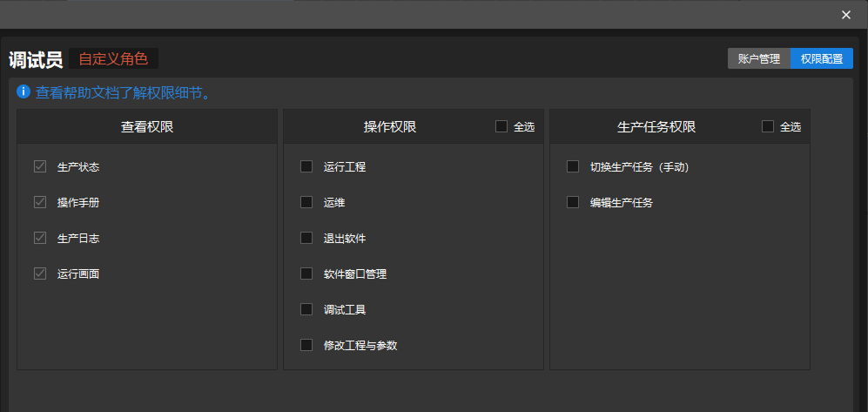Switch to the 账户管理 tab

[x=759, y=58]
